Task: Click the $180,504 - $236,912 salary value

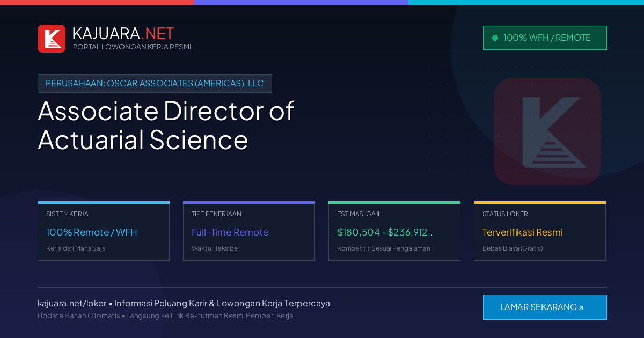Action: coord(385,232)
